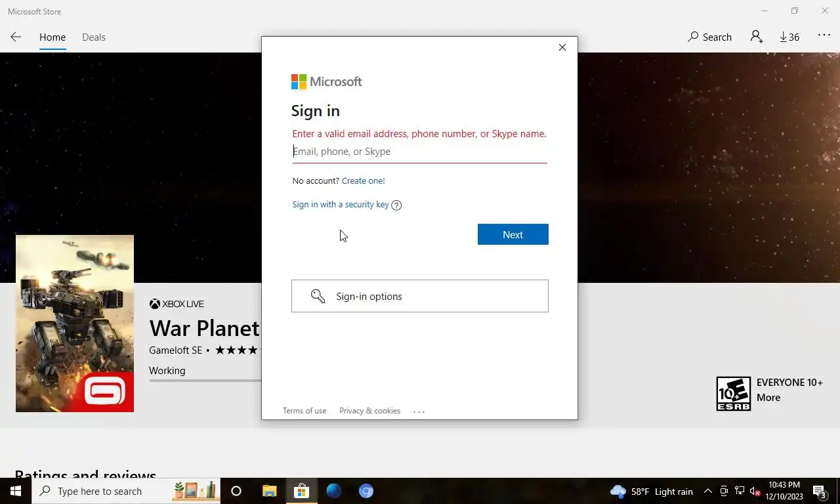
Task: Open the Chromium-style circle taskbar icon
Action: [x=366, y=491]
